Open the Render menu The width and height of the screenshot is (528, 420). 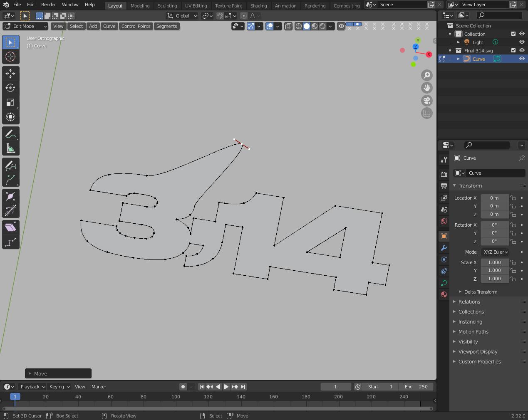(48, 5)
